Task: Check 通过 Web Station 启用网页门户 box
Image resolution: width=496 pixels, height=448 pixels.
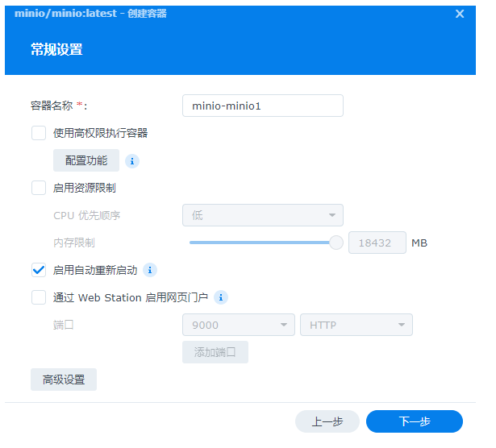Action: [39, 297]
